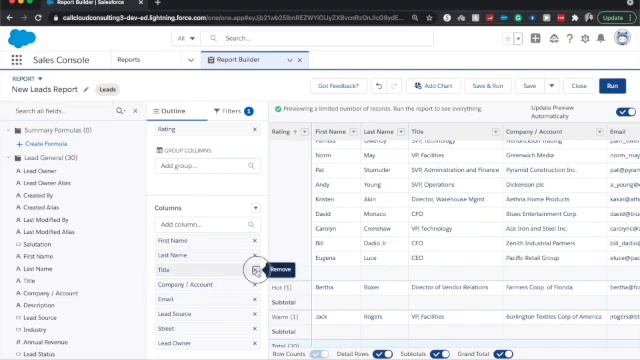
Task: Open the Report Builder tab chevron menu
Action: pyautogui.click(x=290, y=60)
